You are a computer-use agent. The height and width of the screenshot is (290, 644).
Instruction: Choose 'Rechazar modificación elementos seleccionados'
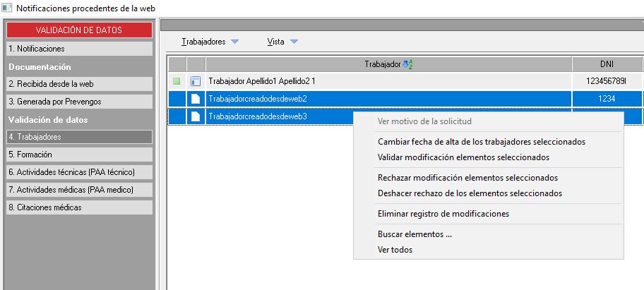(467, 178)
